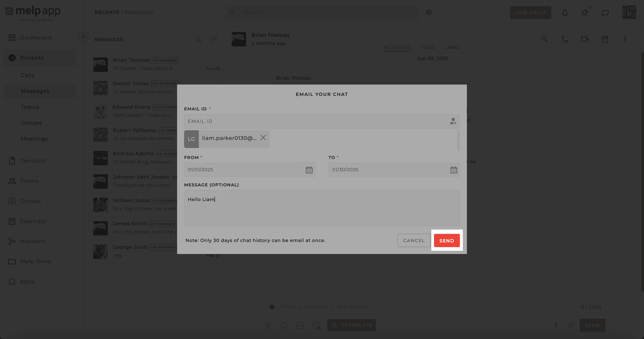The image size is (644, 339).
Task: Cancel the Email Your Chat dialog
Action: click(414, 240)
